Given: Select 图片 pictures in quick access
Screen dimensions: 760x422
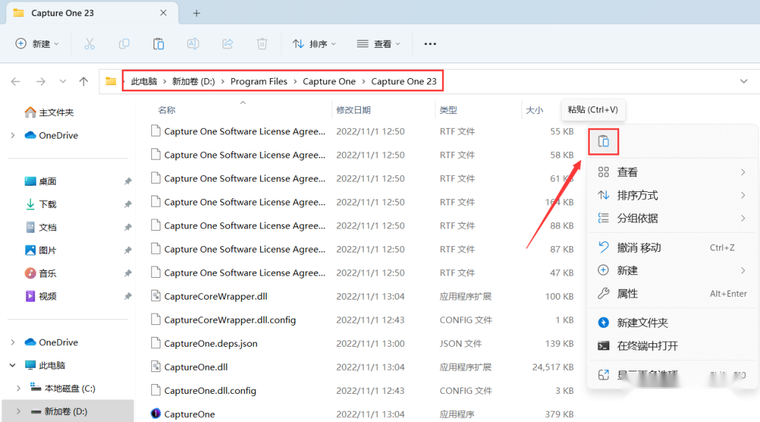Looking at the screenshot, I should (41, 250).
